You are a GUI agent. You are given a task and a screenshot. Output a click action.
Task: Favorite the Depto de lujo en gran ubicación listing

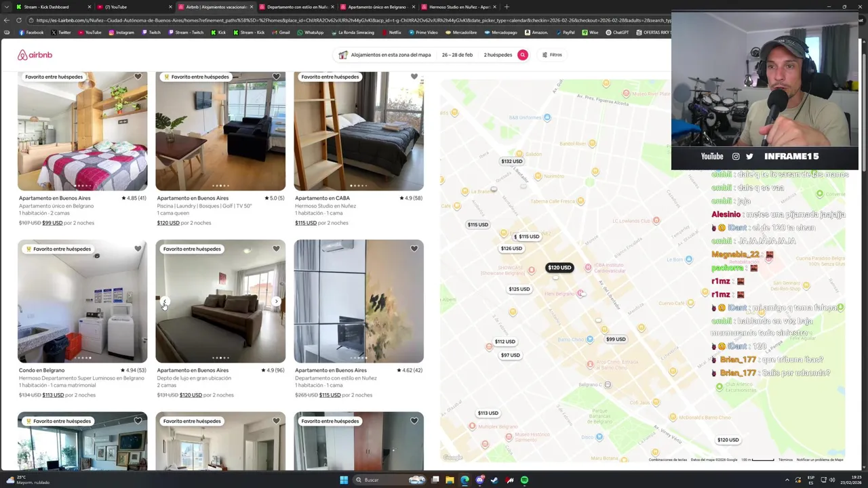point(276,249)
